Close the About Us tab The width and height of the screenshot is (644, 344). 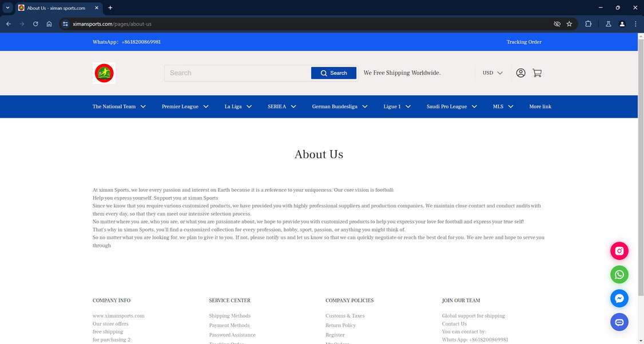pyautogui.click(x=97, y=8)
